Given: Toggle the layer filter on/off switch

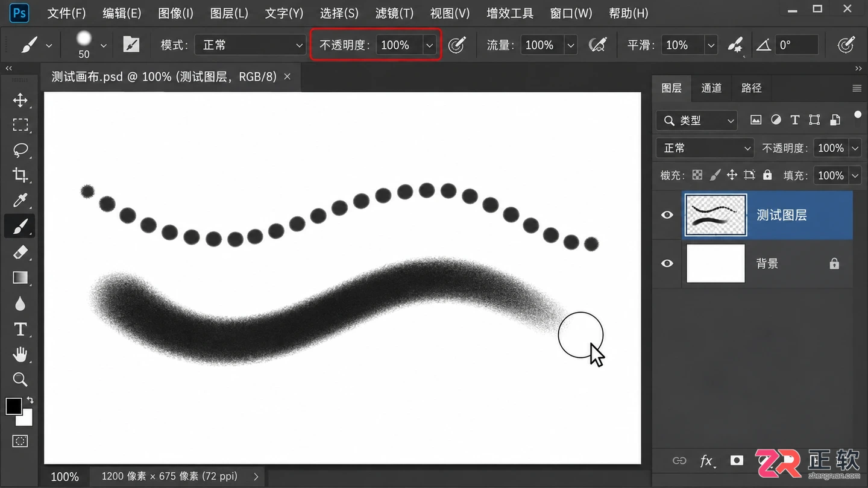Looking at the screenshot, I should pos(858,114).
